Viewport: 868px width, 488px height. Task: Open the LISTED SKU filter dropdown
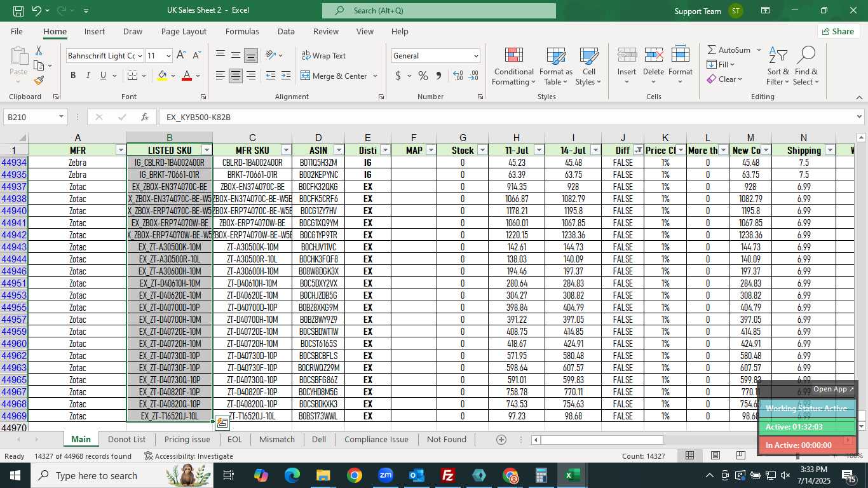coord(206,150)
